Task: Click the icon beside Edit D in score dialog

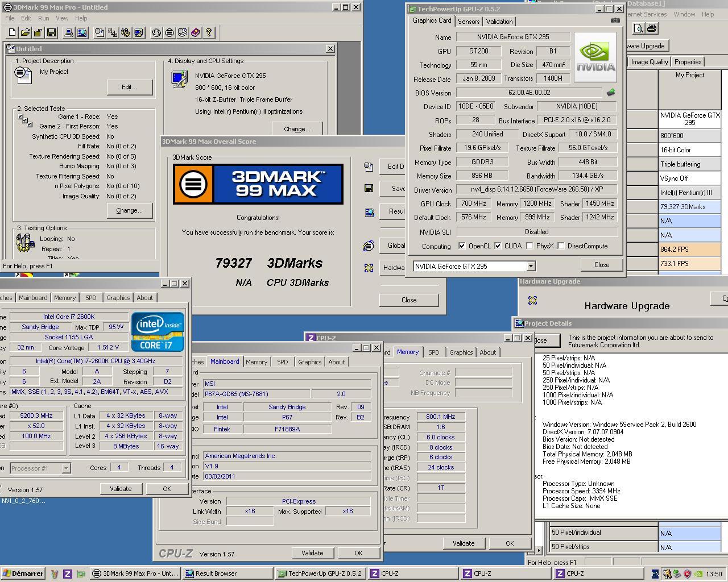Action: tap(369, 167)
